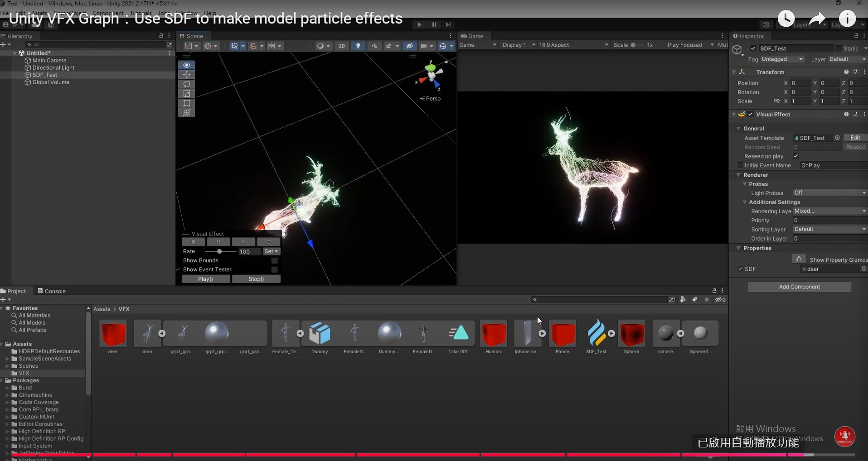
Task: Open Light Probes dropdown
Action: coord(830,193)
